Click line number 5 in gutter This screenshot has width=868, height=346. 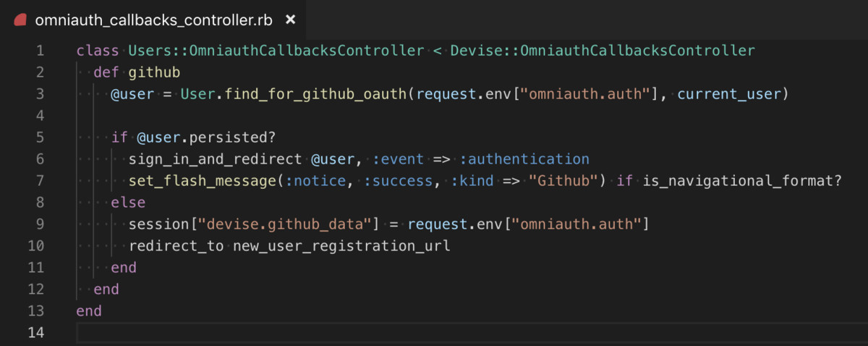point(39,138)
